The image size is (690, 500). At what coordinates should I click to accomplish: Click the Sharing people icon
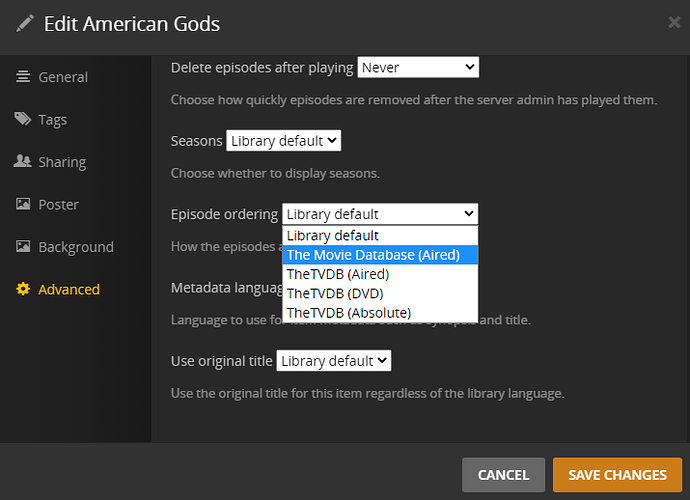coord(23,162)
